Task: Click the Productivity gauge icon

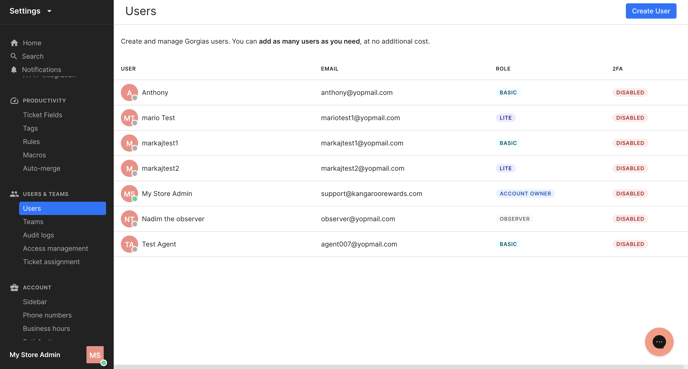Action: (x=14, y=100)
